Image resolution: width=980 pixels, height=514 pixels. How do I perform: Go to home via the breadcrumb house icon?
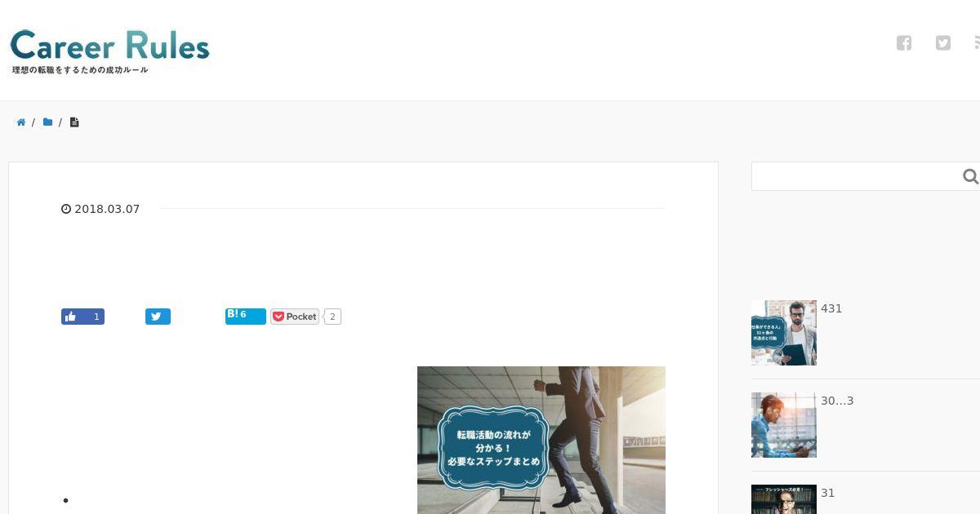pos(21,122)
